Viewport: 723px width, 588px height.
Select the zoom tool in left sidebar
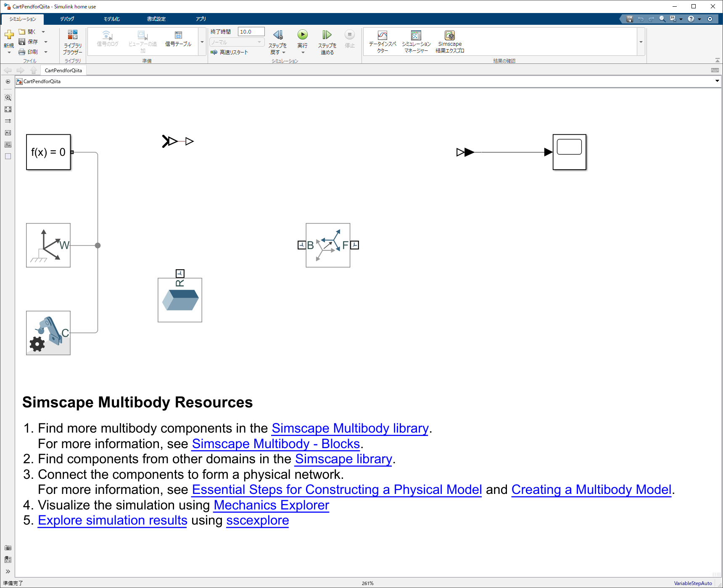[8, 97]
